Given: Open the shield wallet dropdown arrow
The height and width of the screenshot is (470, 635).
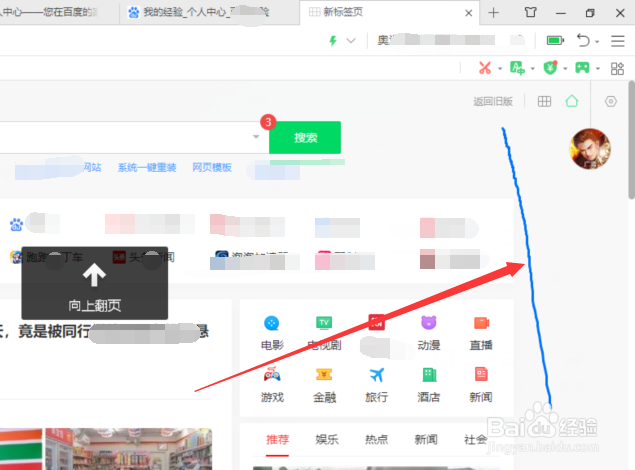Looking at the screenshot, I should pos(565,68).
